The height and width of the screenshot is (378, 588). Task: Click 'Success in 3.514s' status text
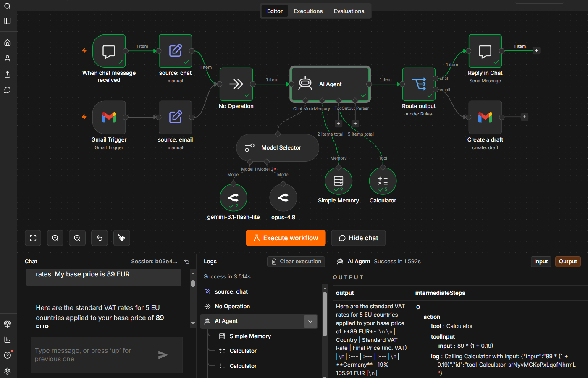tap(227, 276)
